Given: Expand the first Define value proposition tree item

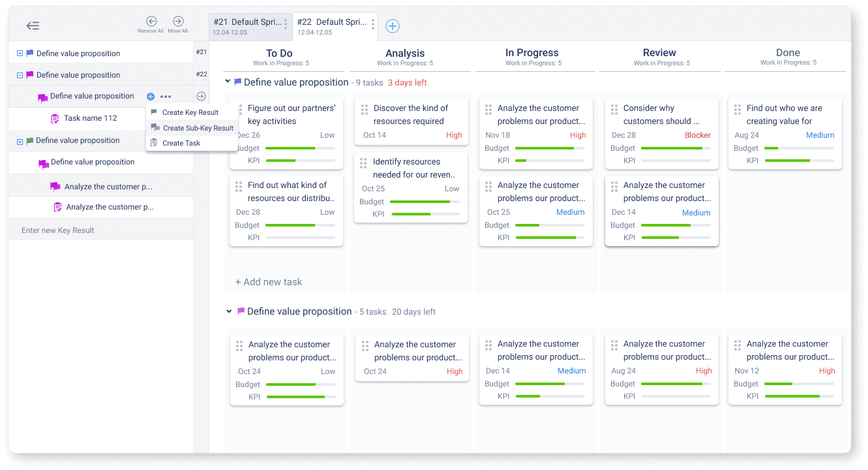Looking at the screenshot, I should click(20, 54).
